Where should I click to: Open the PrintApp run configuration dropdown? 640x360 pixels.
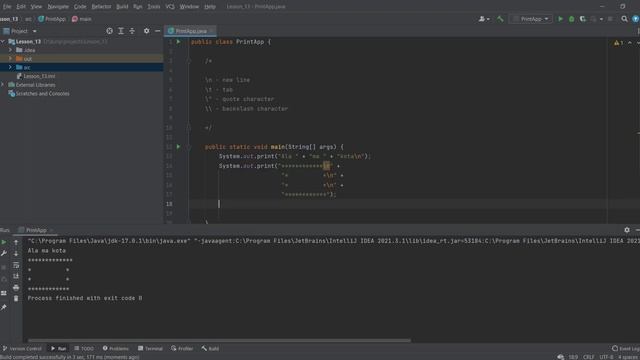click(531, 19)
